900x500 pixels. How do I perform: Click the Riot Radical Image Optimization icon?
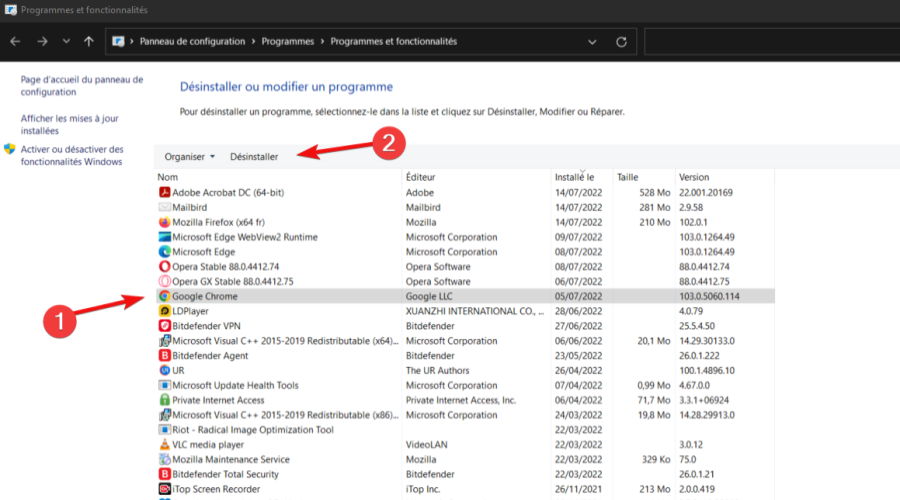point(165,430)
